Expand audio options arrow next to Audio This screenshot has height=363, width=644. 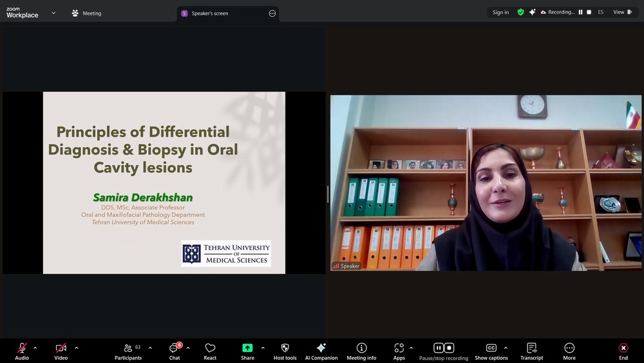pyautogui.click(x=35, y=348)
